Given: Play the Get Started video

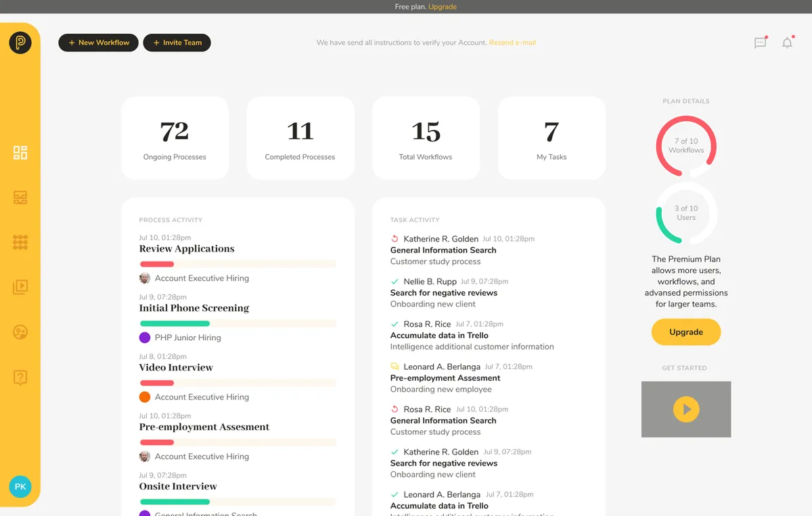Looking at the screenshot, I should click(686, 409).
